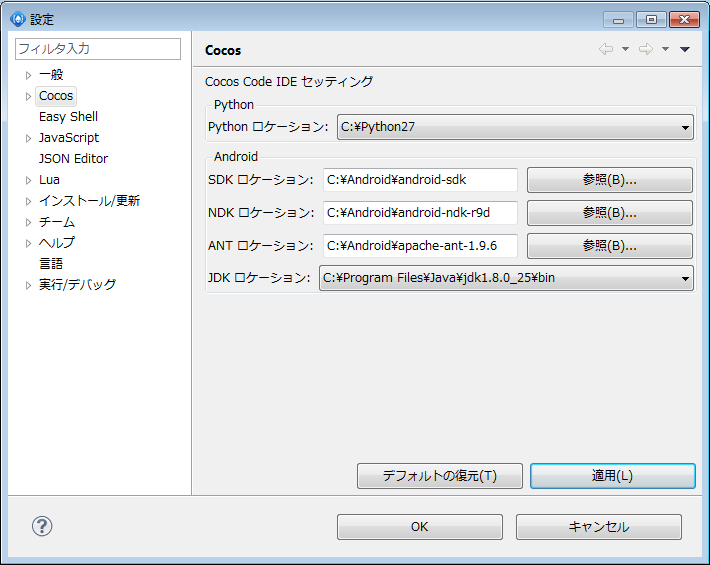This screenshot has width=710, height=565.
Task: Select Lua in the preferences tree
Action: (x=49, y=180)
